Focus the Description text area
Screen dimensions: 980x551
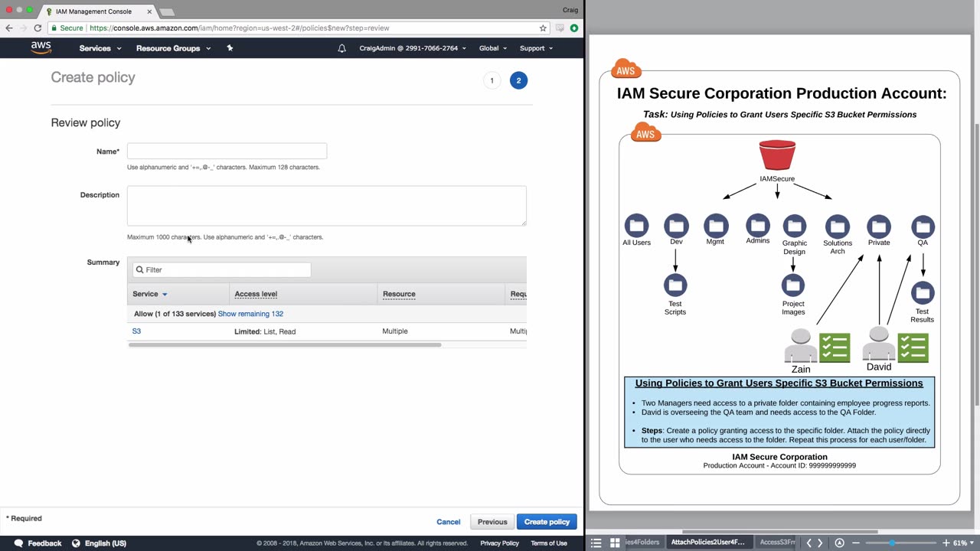327,206
